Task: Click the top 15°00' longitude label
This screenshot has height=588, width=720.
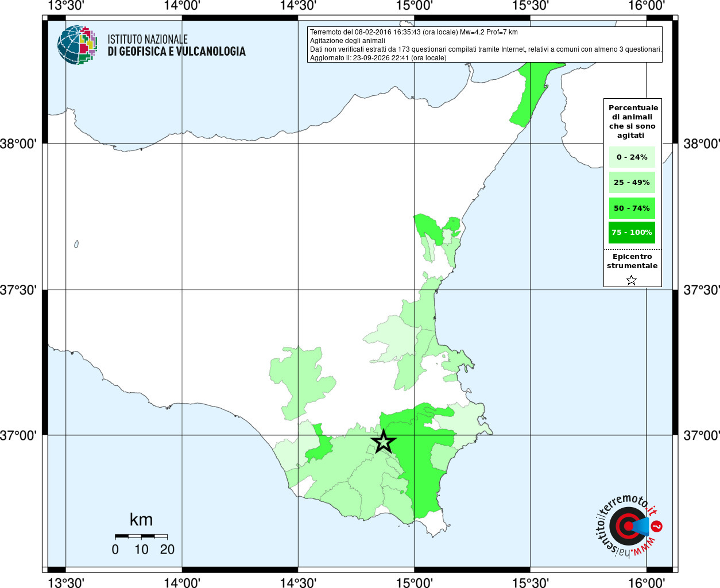Action: click(415, 6)
